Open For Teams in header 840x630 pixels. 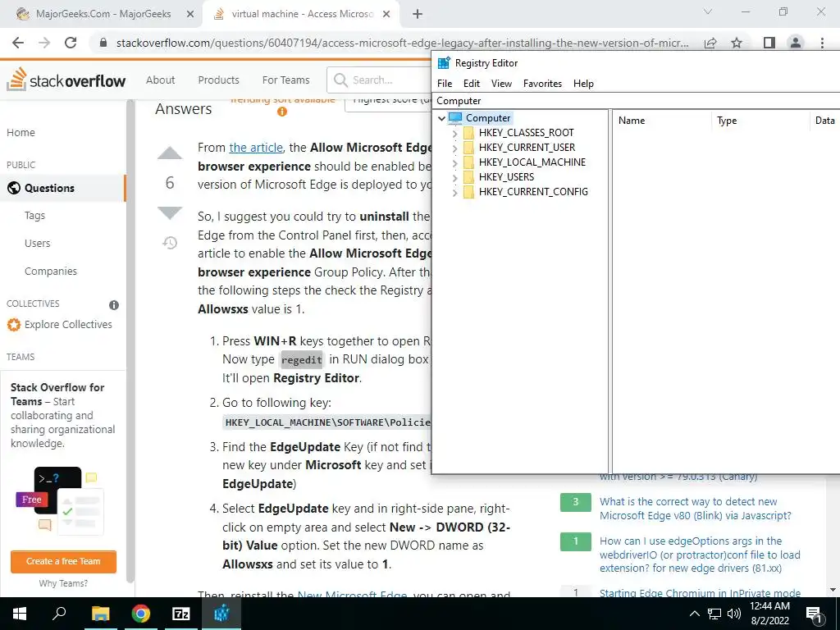[x=285, y=80]
